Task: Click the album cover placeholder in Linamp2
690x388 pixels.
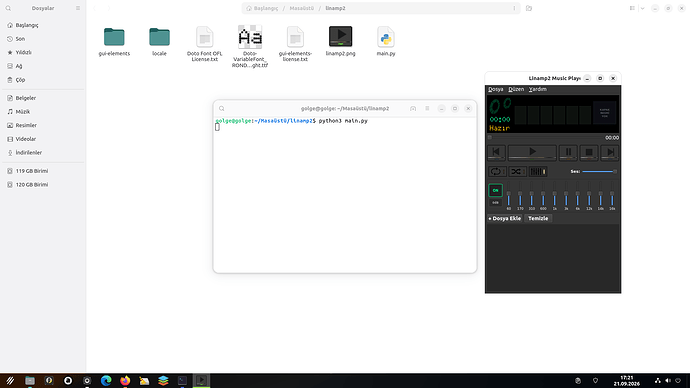Action: pos(605,113)
